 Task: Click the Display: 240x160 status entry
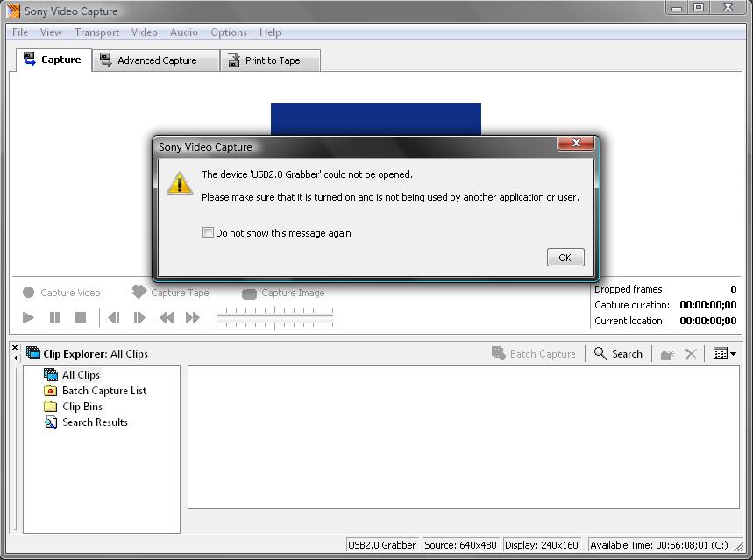tap(542, 545)
